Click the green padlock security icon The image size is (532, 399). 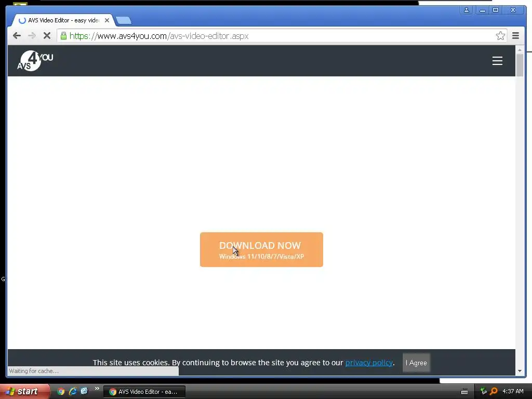click(63, 36)
